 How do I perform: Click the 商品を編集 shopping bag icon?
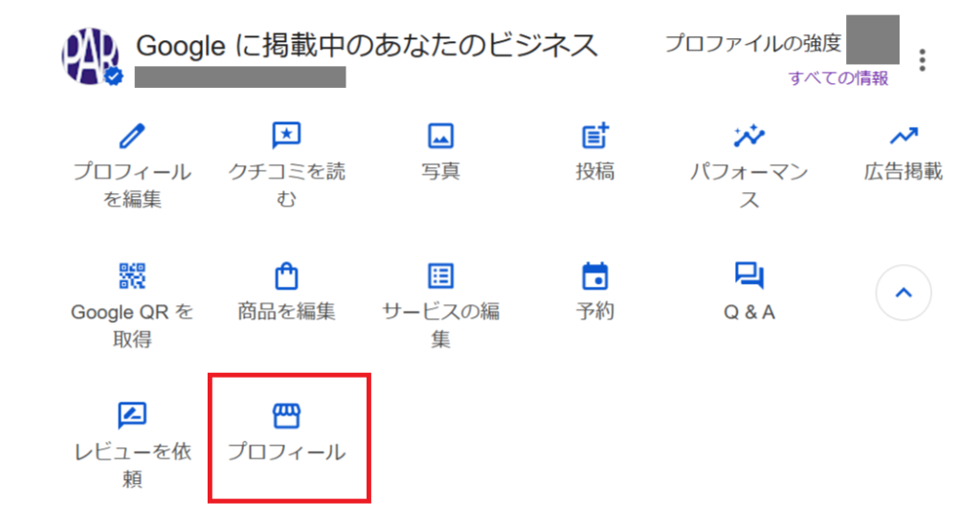click(286, 276)
